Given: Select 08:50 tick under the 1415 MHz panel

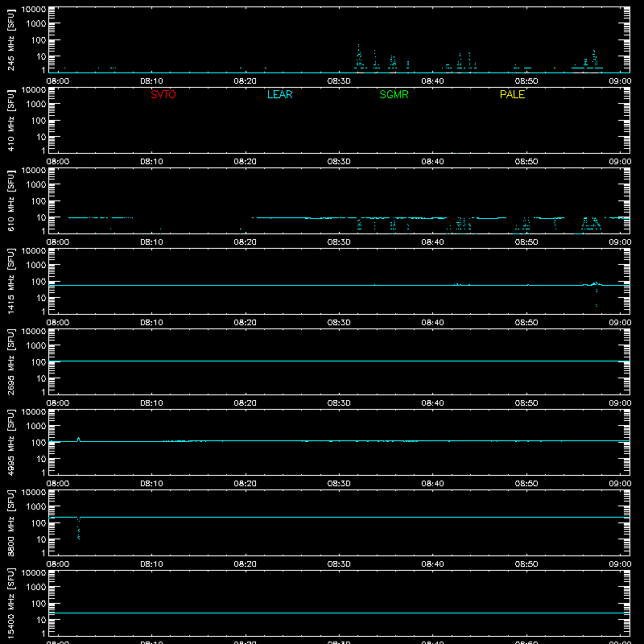Looking at the screenshot, I should pos(526,323).
